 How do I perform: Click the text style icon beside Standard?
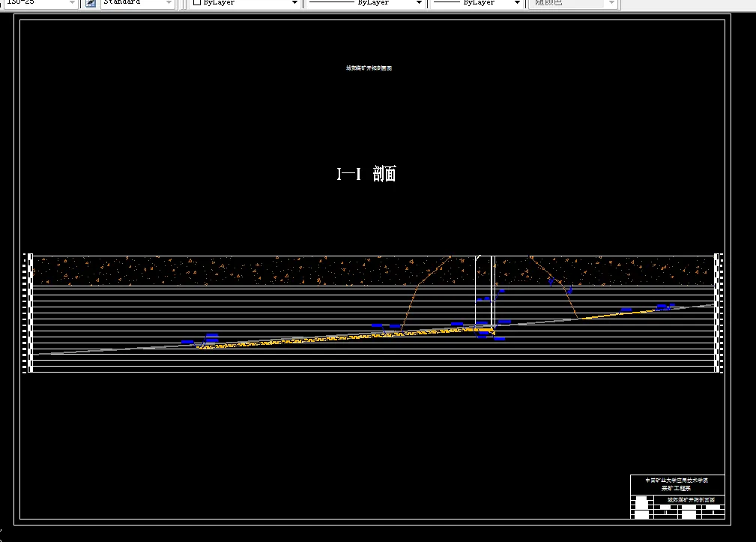point(90,3)
